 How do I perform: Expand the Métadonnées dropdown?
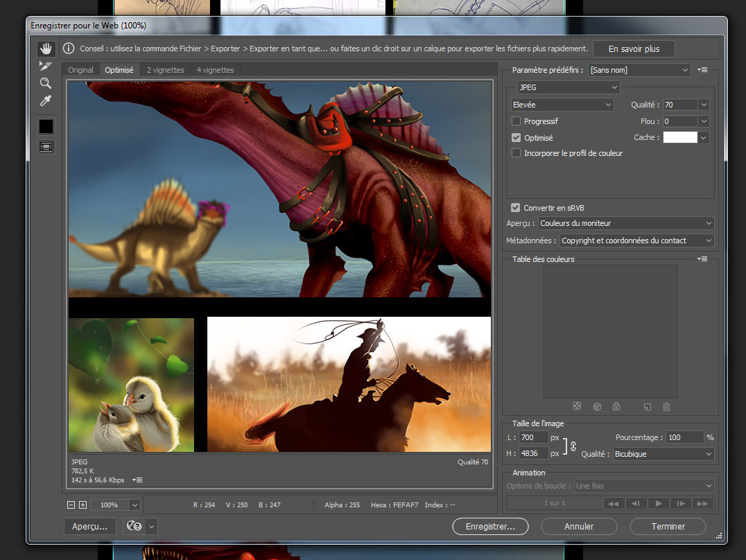tap(636, 240)
